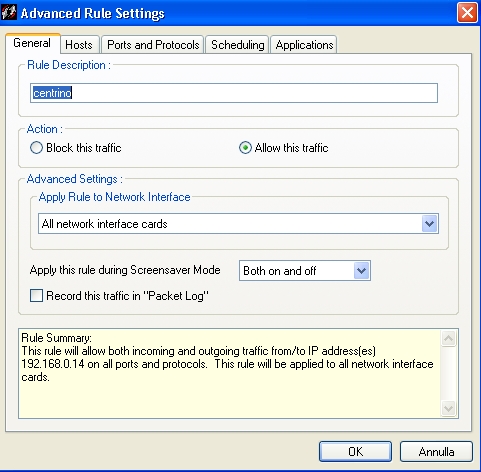The image size is (481, 472).
Task: Select the General tab
Action: [x=32, y=43]
